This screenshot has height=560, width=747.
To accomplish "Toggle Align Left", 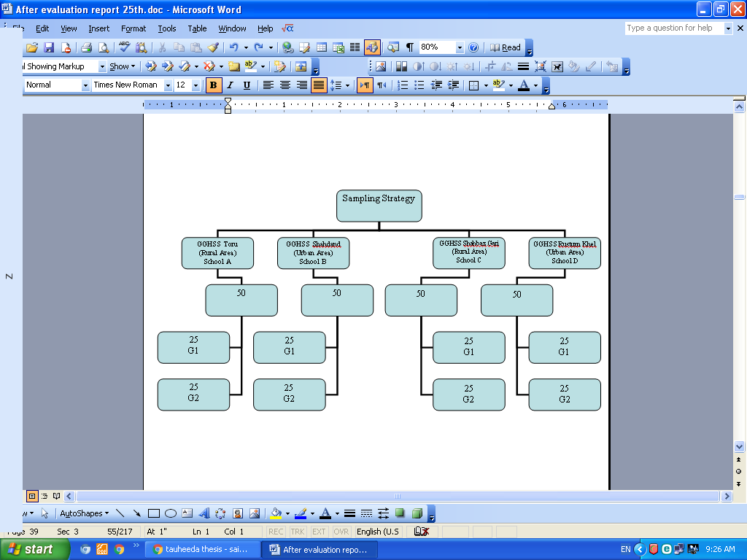I will (x=268, y=85).
